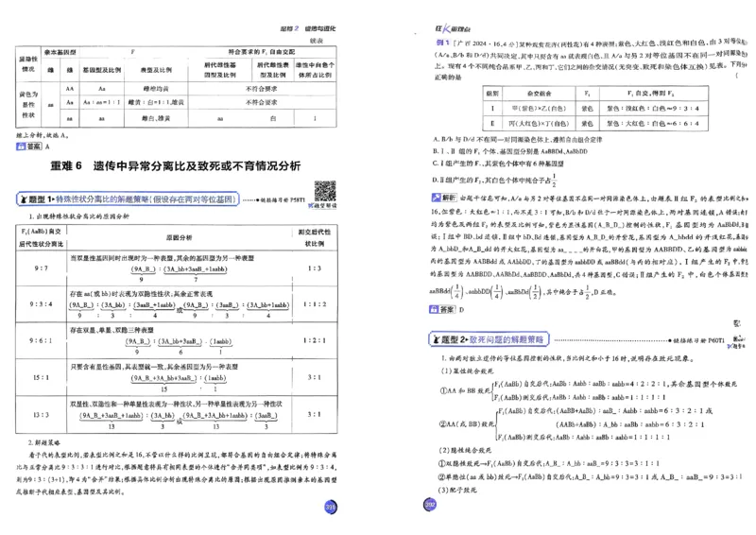Click 致死问题的解题策略 title text
756x535 pixels.
[507, 339]
